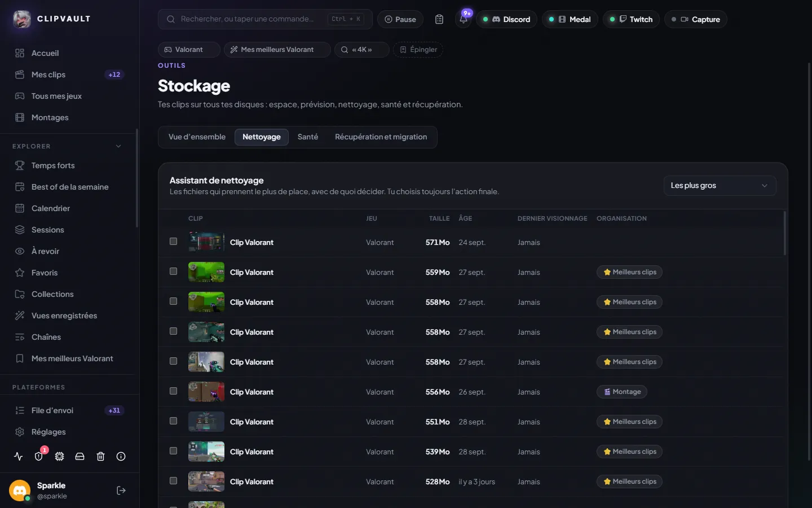Check the 571 Mo Clip Valorant row
This screenshot has width=812, height=508.
pyautogui.click(x=174, y=242)
